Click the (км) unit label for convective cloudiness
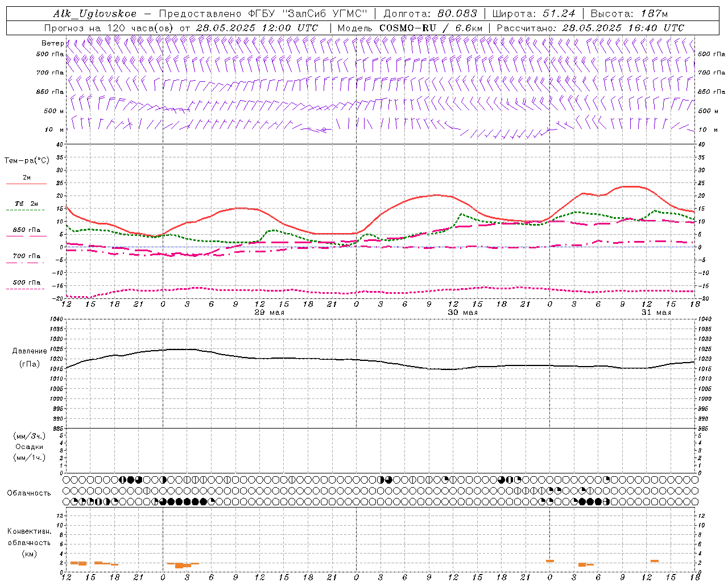This screenshot has height=582, width=728. coord(29,554)
